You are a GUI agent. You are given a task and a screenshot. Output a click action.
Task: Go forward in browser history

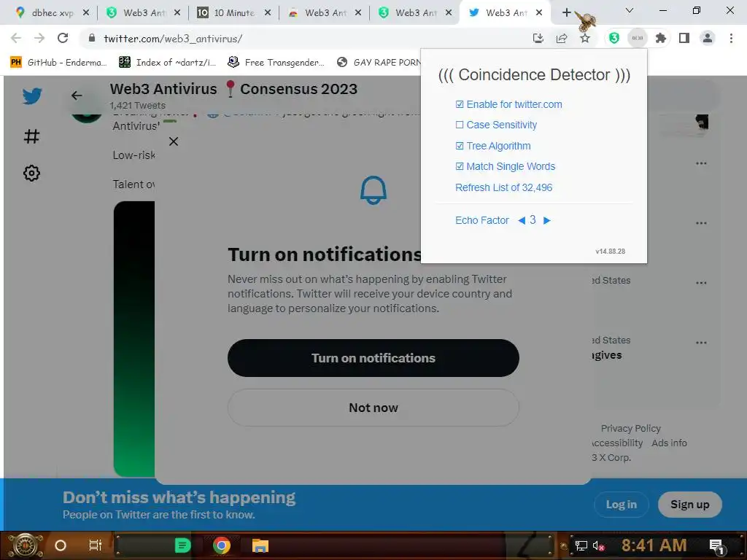39,38
